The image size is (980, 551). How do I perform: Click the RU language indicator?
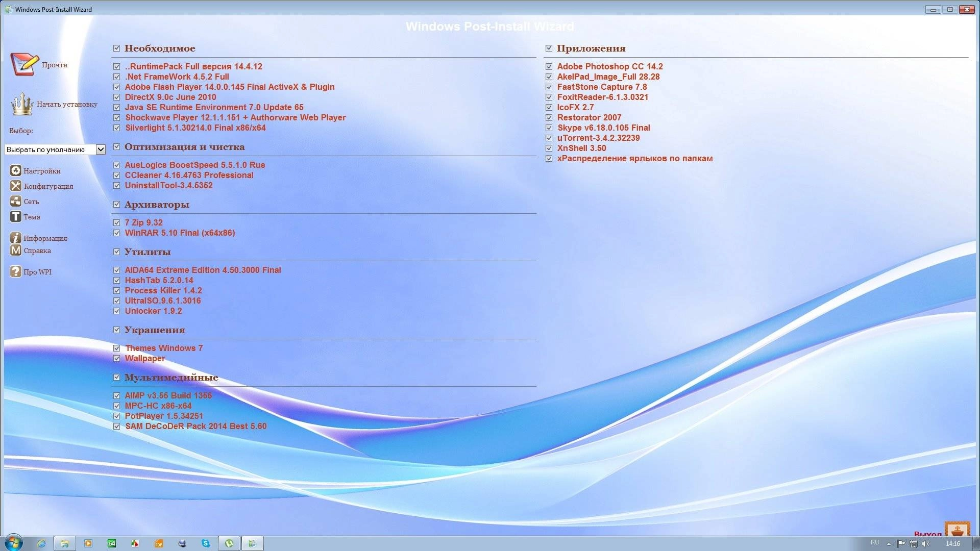point(875,543)
